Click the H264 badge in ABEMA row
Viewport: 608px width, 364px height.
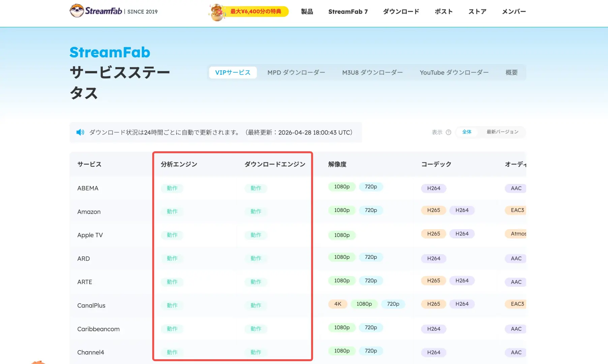pos(434,188)
